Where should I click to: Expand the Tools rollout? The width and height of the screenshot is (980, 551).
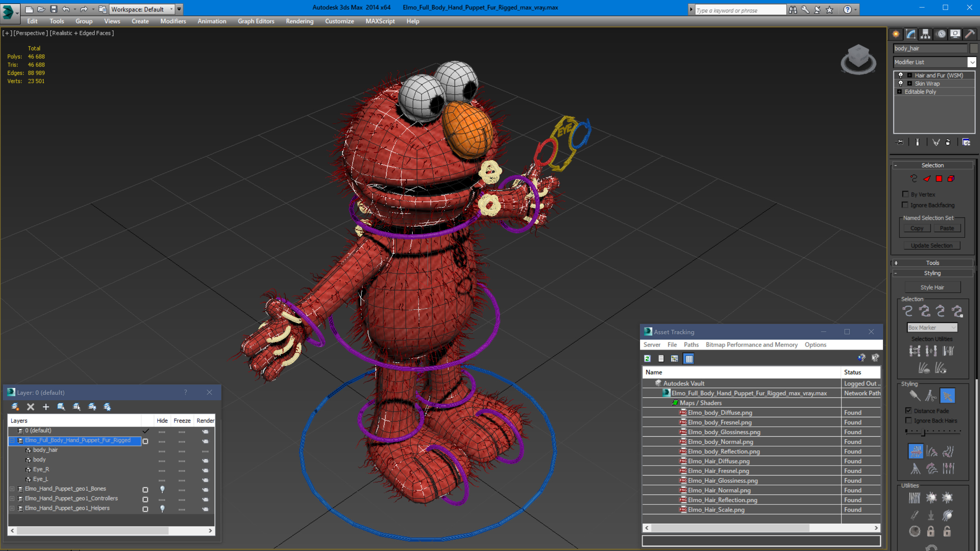[x=932, y=263]
